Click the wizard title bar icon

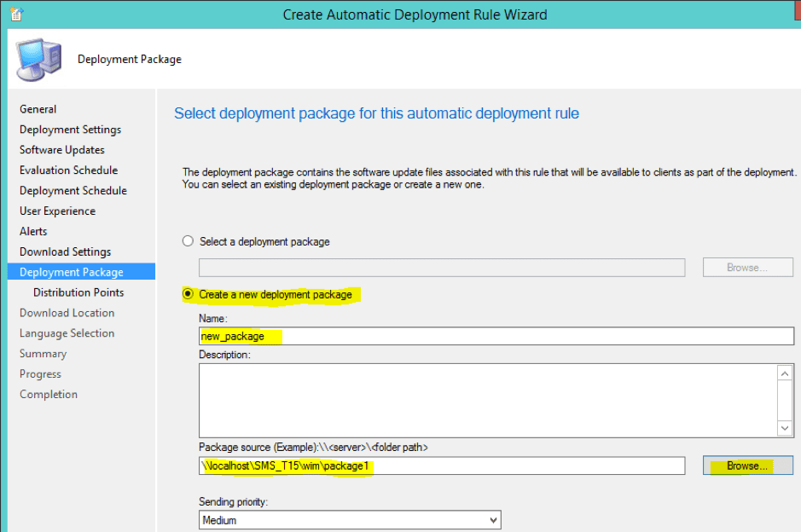(16, 14)
